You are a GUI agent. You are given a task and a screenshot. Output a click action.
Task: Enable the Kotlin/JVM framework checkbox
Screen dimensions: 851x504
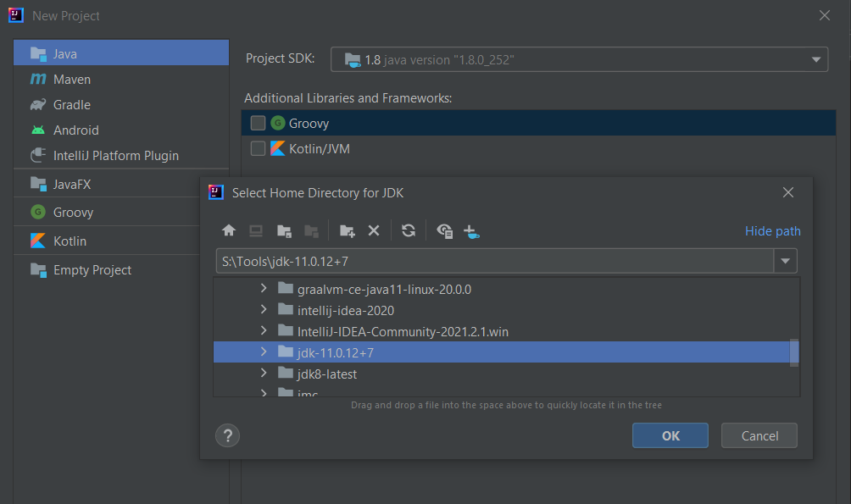click(x=258, y=148)
